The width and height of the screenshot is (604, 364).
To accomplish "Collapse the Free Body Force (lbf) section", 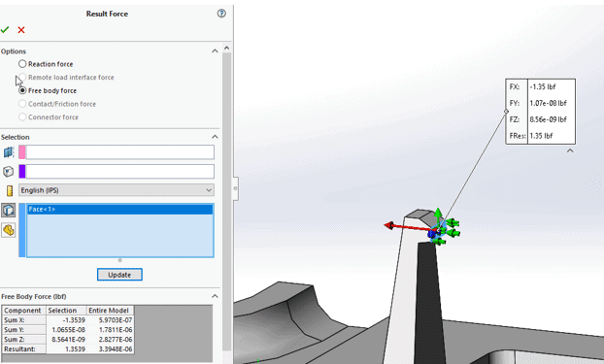I will [x=215, y=296].
